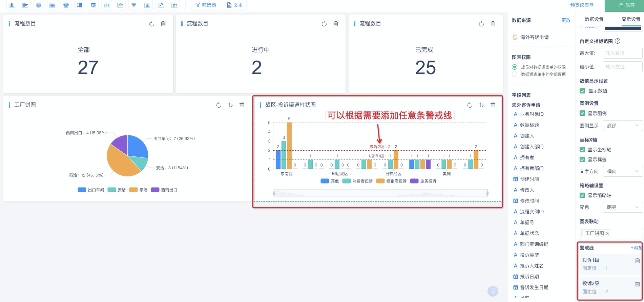Delete the 投诉2级 warning line
Image resolution: width=644 pixels, height=302 pixels.
(638, 284)
